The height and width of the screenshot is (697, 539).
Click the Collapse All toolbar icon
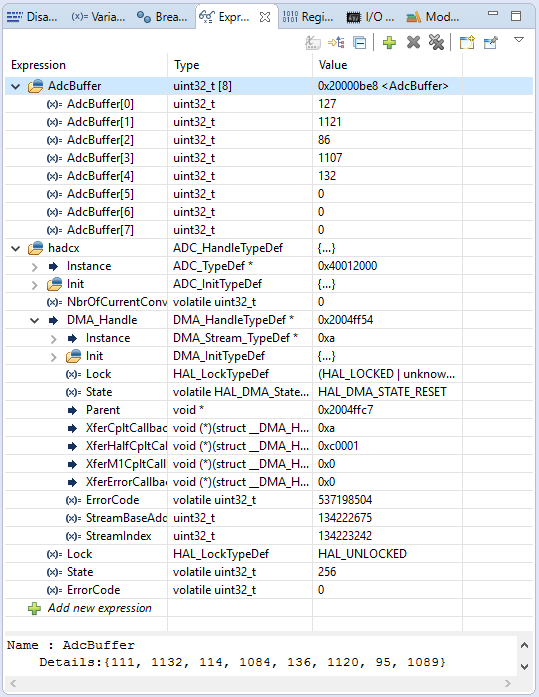(x=359, y=43)
